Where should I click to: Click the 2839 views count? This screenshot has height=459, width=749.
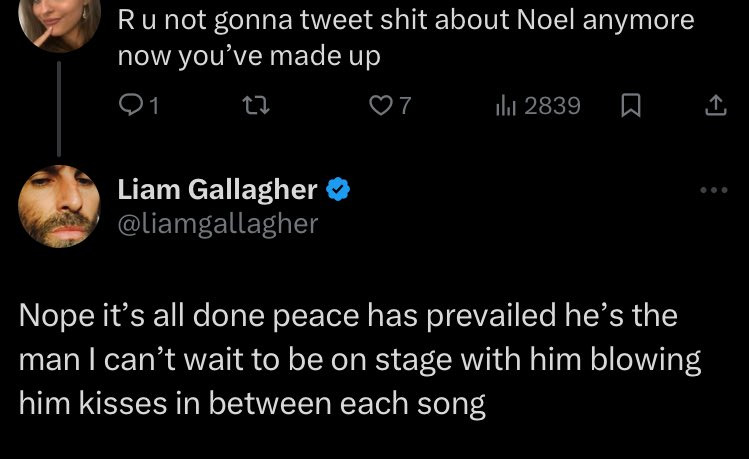point(552,105)
